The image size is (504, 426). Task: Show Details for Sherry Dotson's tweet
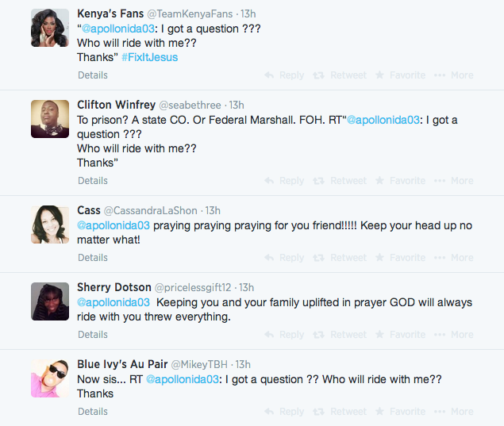coord(93,335)
